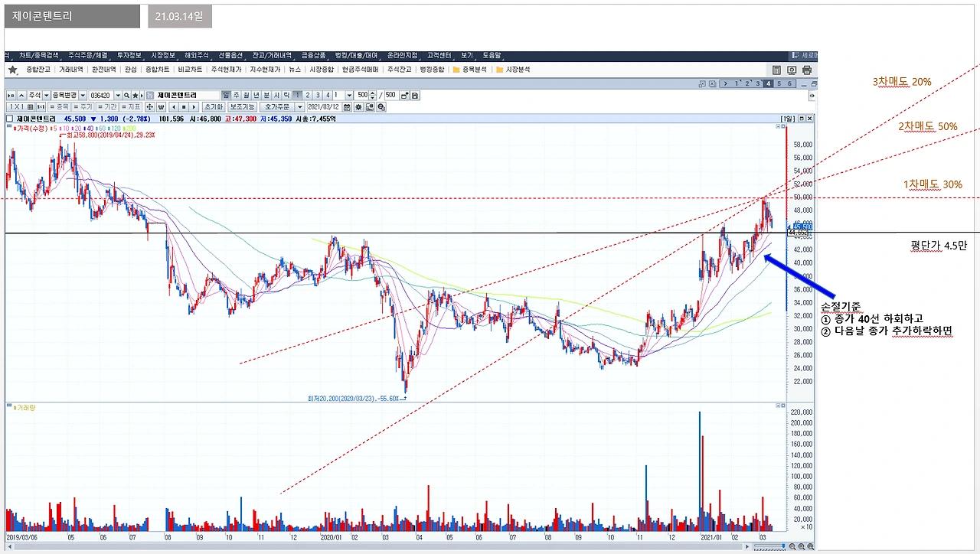980x554 pixels.
Task: Click the 호가주문 button
Action: 277,107
